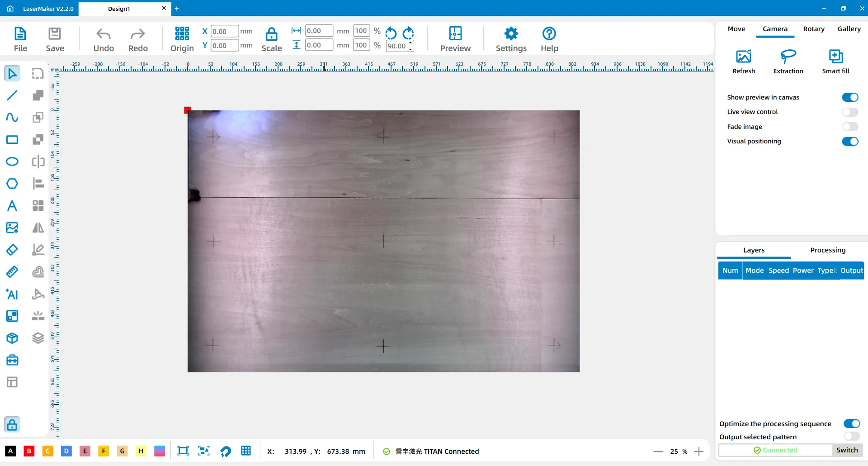Pick the Polygon hexagon tool

coord(12,184)
